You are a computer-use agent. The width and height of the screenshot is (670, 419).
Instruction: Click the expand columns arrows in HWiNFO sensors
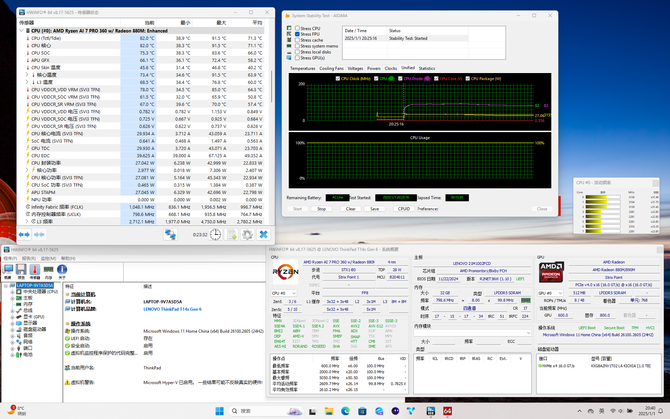[x=24, y=234]
